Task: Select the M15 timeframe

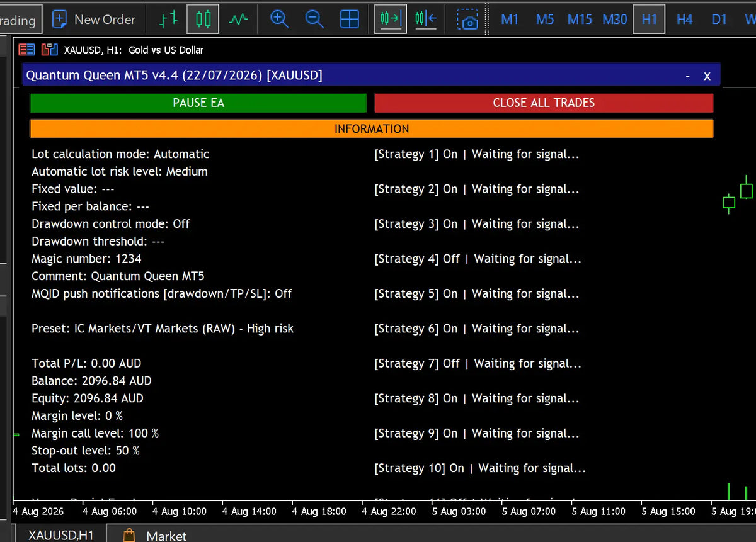Action: (580, 20)
